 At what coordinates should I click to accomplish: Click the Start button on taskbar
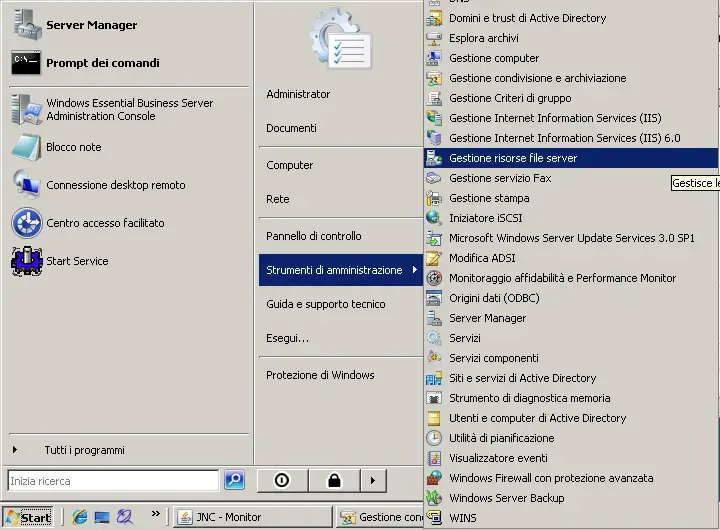pyautogui.click(x=28, y=518)
